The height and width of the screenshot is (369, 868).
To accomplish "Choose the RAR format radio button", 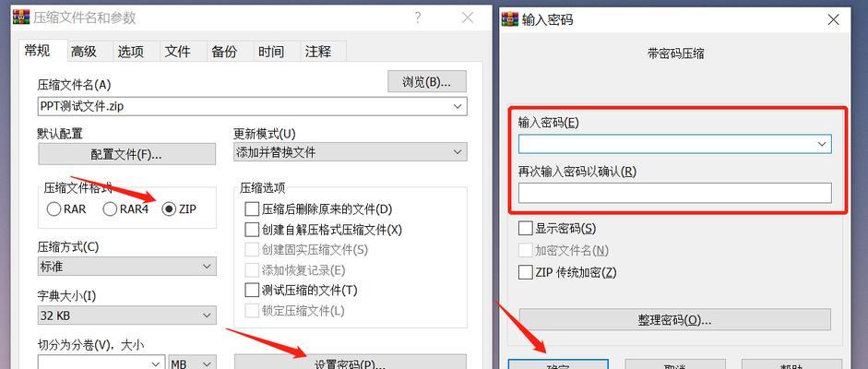I will click(x=54, y=209).
